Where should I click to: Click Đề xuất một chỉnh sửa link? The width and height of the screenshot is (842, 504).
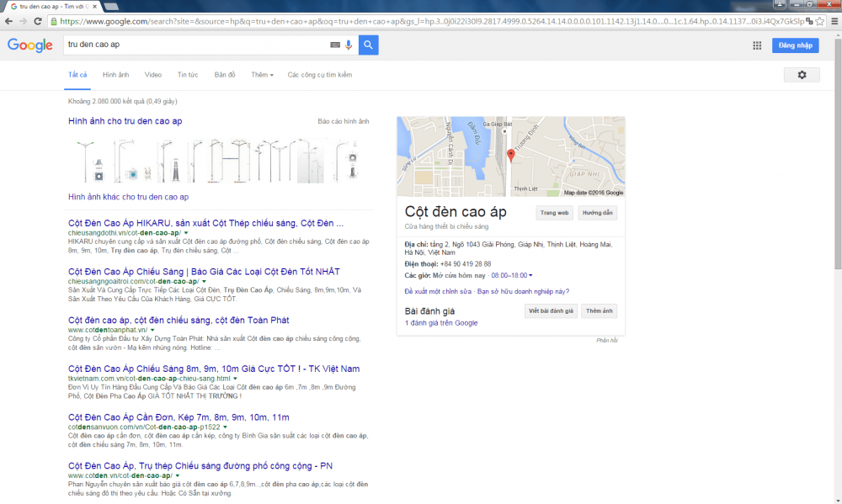[x=438, y=291]
